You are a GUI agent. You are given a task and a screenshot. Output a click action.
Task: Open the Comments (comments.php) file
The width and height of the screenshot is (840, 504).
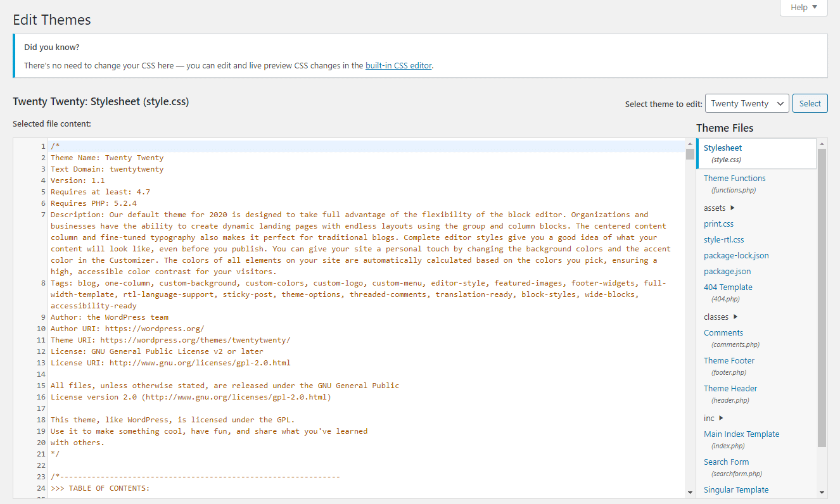tap(723, 332)
